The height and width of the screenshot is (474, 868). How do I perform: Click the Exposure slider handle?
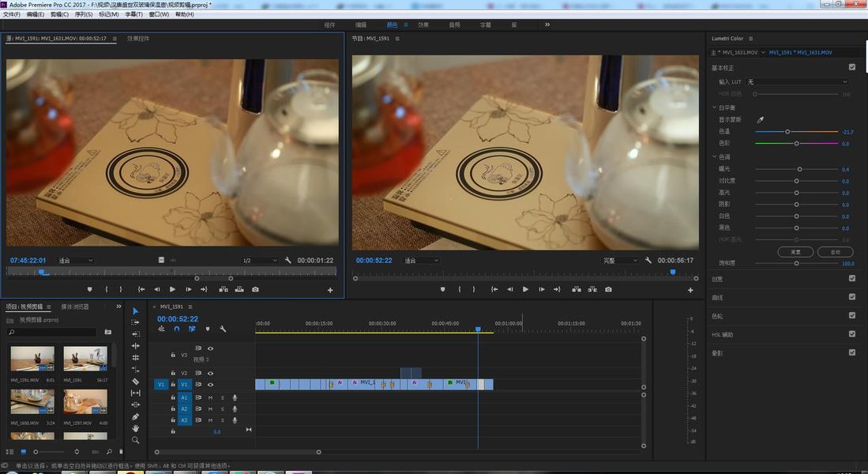point(799,169)
